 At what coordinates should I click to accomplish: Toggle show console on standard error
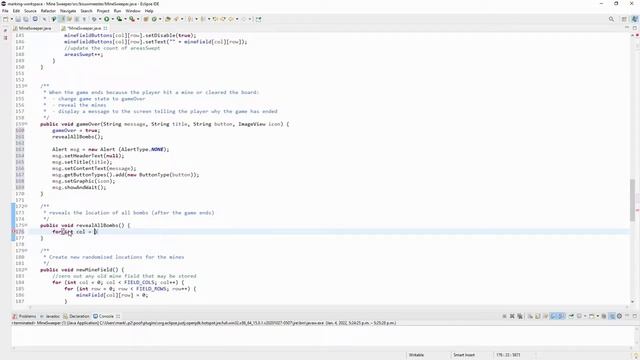tap(561, 316)
